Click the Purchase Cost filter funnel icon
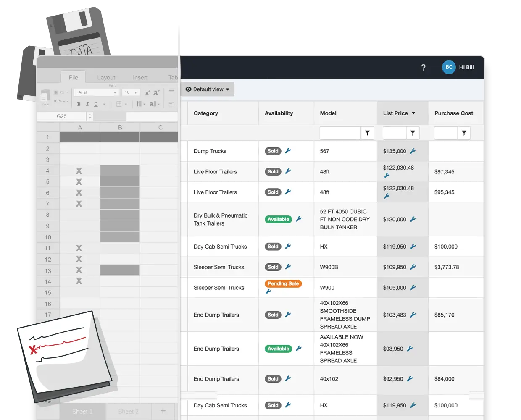 (x=464, y=133)
